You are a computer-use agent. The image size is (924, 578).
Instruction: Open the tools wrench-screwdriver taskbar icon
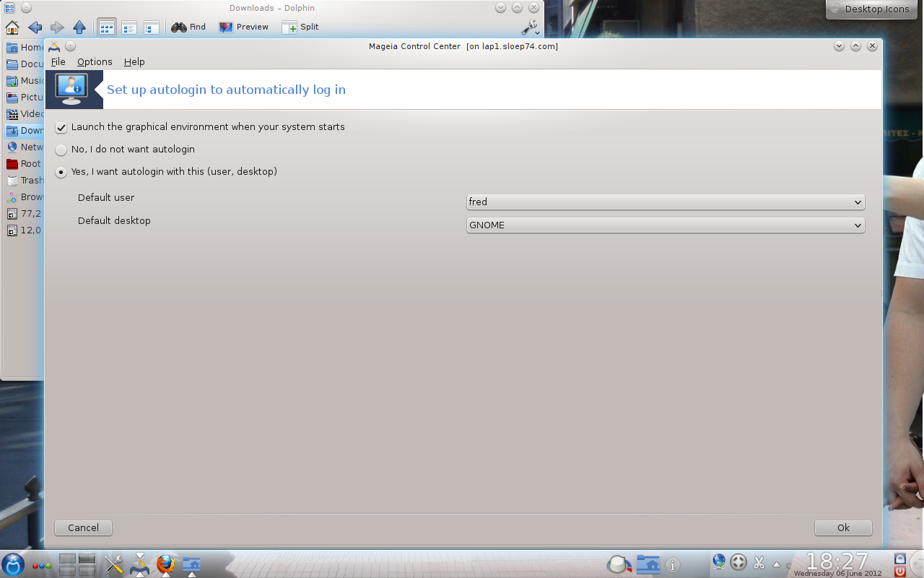click(114, 564)
